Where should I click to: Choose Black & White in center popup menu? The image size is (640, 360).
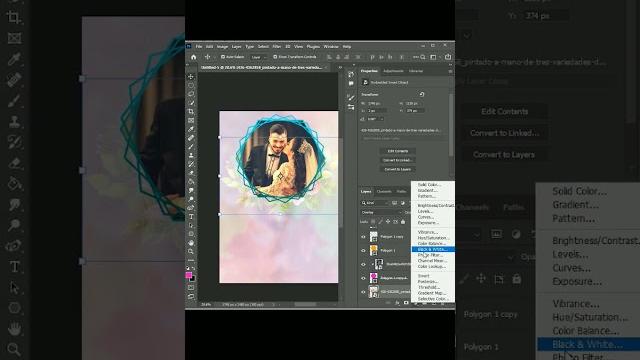(x=433, y=249)
